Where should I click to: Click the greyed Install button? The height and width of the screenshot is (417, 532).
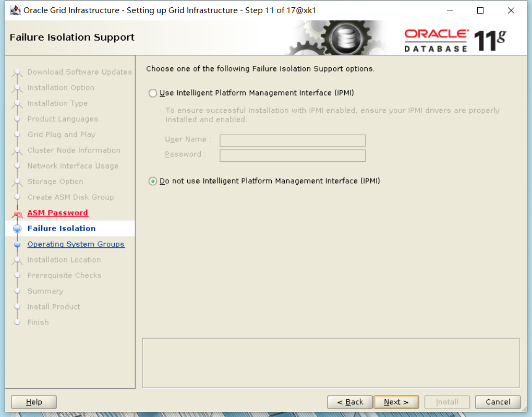point(447,402)
